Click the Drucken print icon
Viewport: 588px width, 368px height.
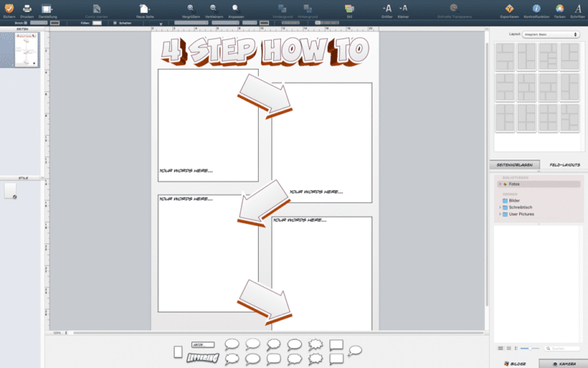pyautogui.click(x=27, y=8)
